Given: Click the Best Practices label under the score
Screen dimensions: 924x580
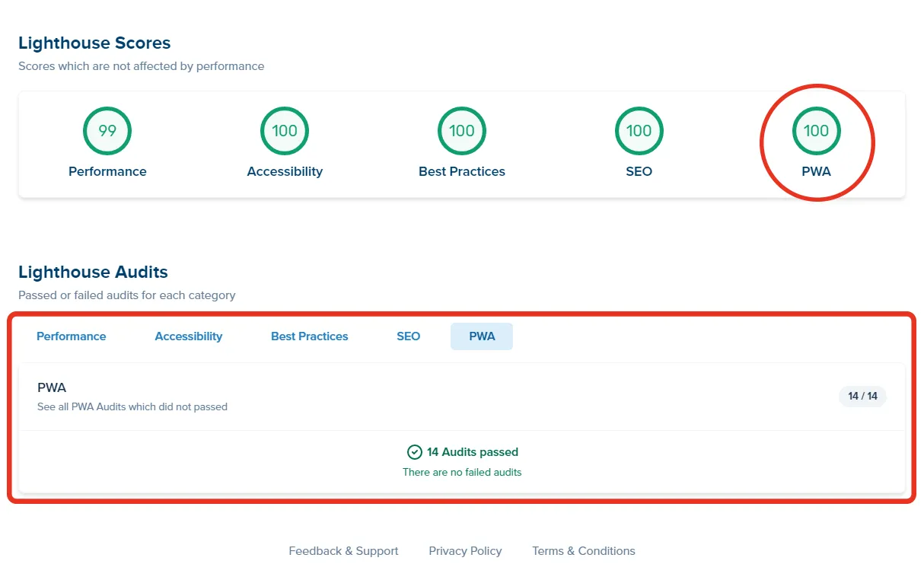Looking at the screenshot, I should [462, 172].
